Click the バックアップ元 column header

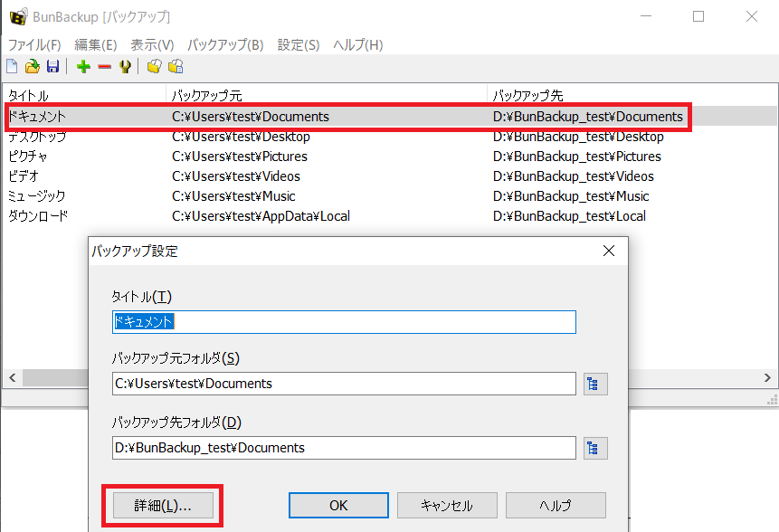pyautogui.click(x=327, y=95)
